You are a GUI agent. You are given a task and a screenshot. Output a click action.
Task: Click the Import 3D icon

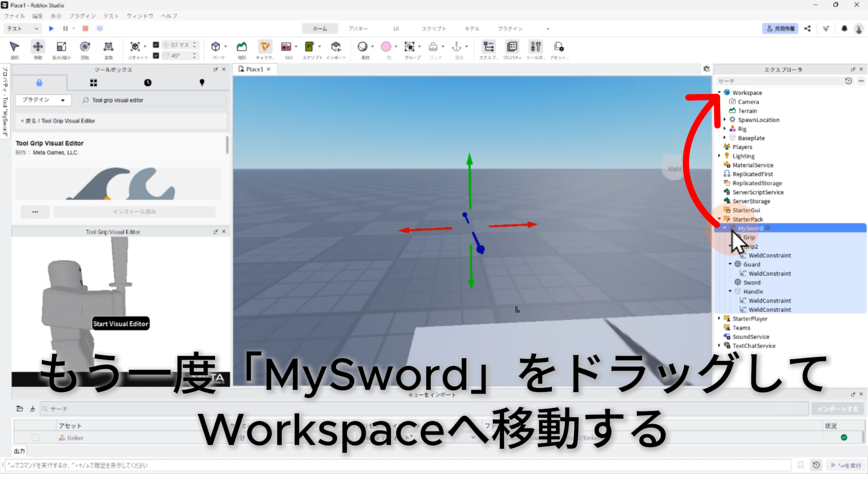[x=336, y=47]
